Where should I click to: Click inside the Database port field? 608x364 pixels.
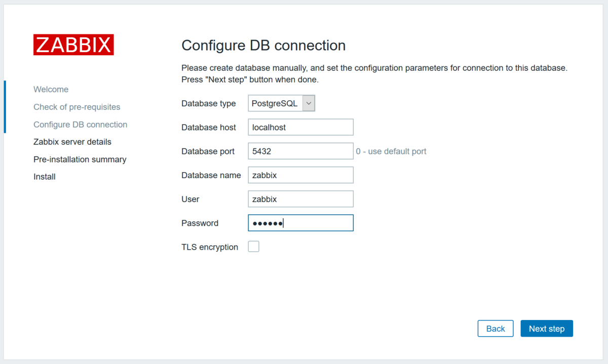tap(300, 151)
